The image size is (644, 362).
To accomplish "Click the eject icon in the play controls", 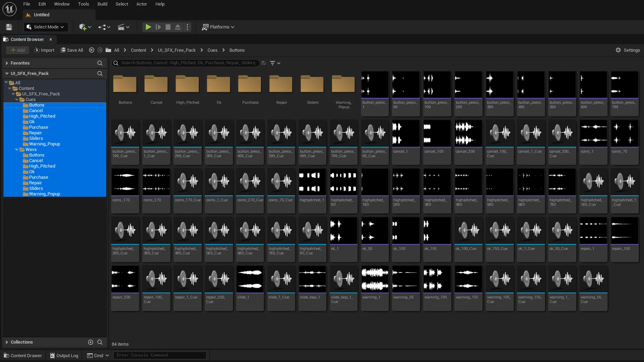I will point(178,27).
